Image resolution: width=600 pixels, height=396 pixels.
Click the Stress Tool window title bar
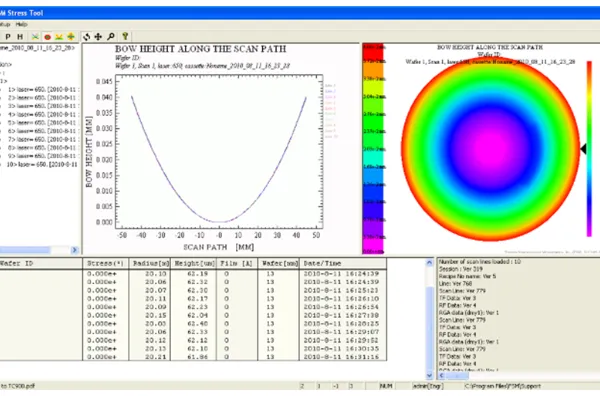click(x=300, y=13)
